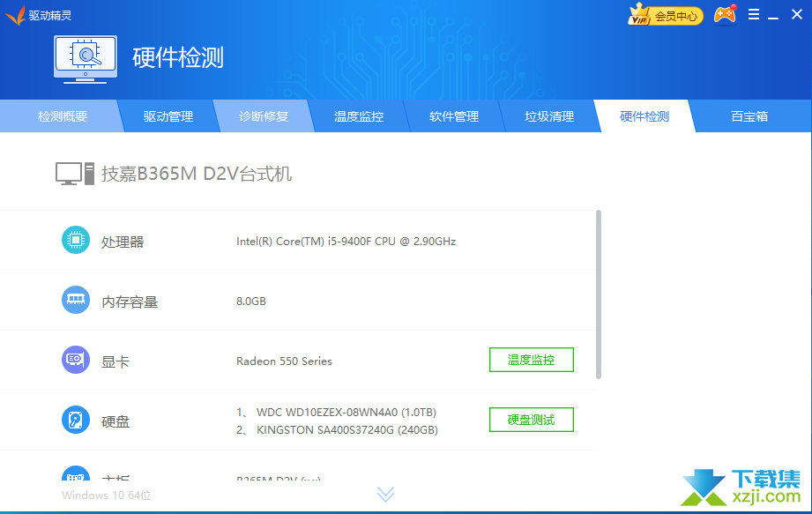Click the 显卡 label
Viewport: 812px width, 514px height.
pos(115,361)
